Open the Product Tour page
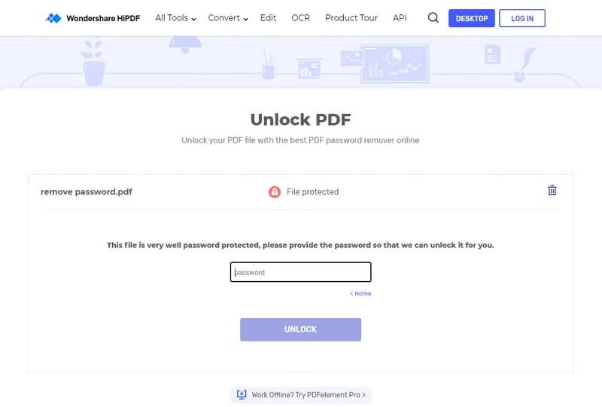This screenshot has height=407, width=602. click(x=351, y=18)
